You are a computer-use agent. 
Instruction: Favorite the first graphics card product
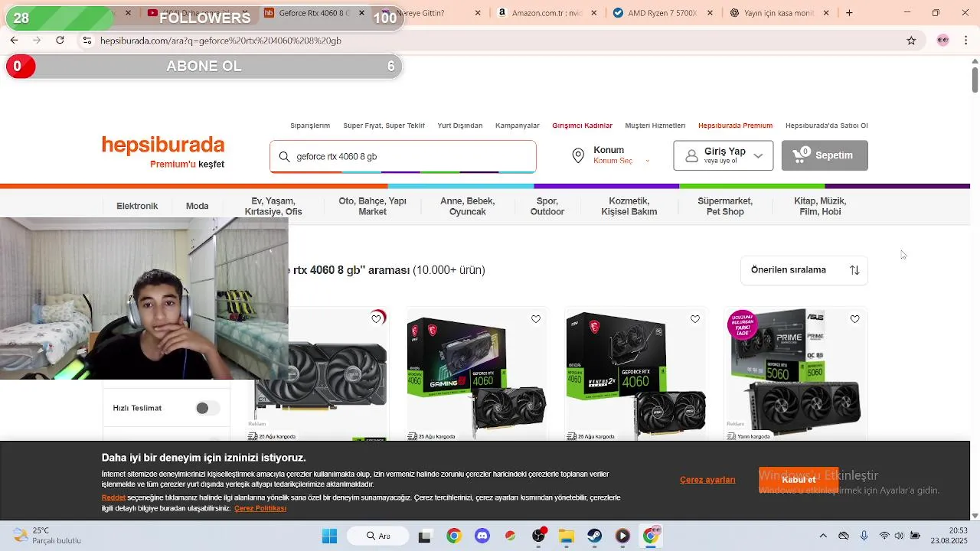coord(377,319)
